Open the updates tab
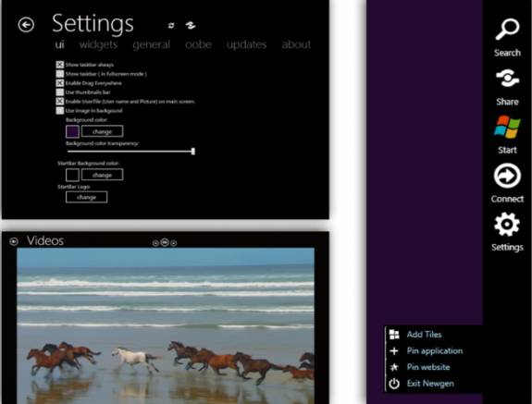Image resolution: width=532 pixels, height=404 pixels. point(246,44)
